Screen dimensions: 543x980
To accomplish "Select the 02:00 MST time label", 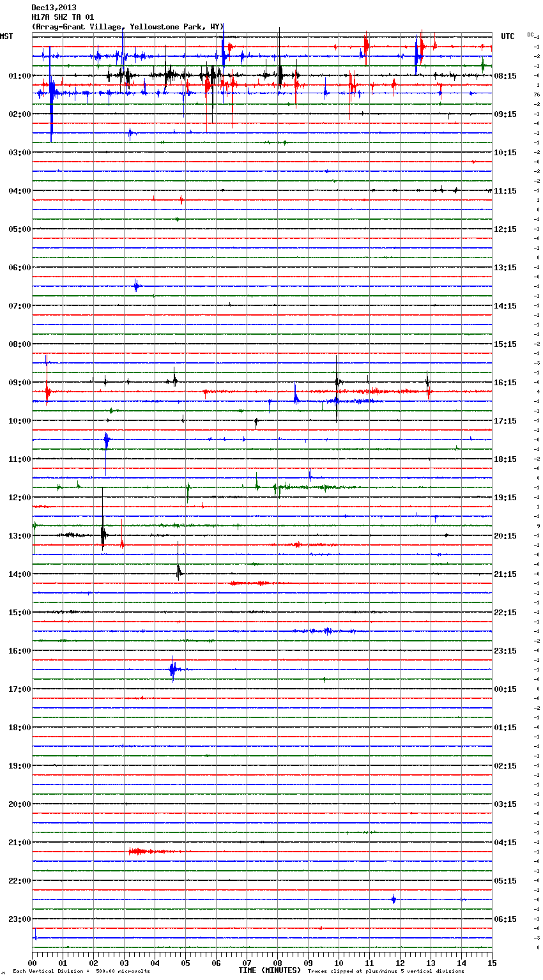I will click(x=20, y=114).
